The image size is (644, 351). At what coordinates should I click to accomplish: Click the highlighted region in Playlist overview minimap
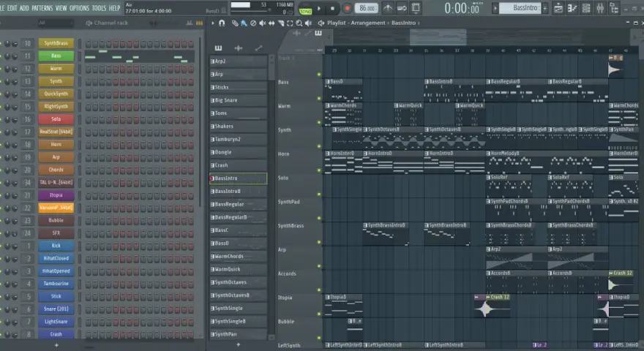438,37
